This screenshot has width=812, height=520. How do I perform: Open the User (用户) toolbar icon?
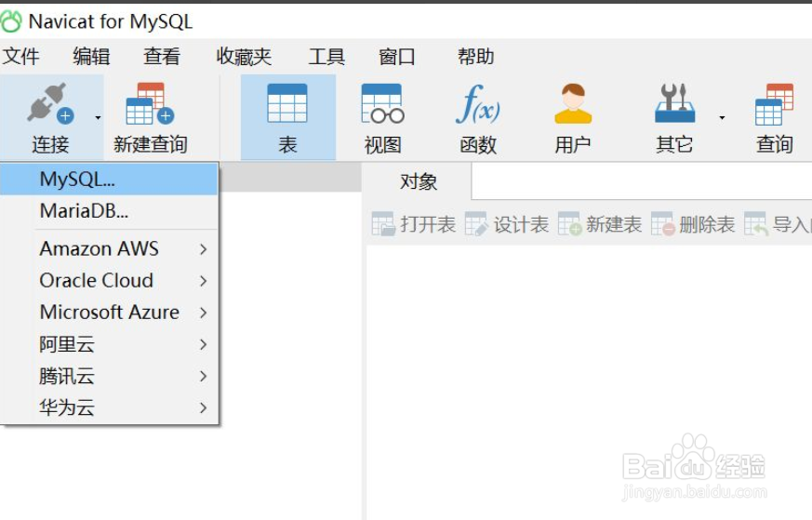click(x=573, y=103)
